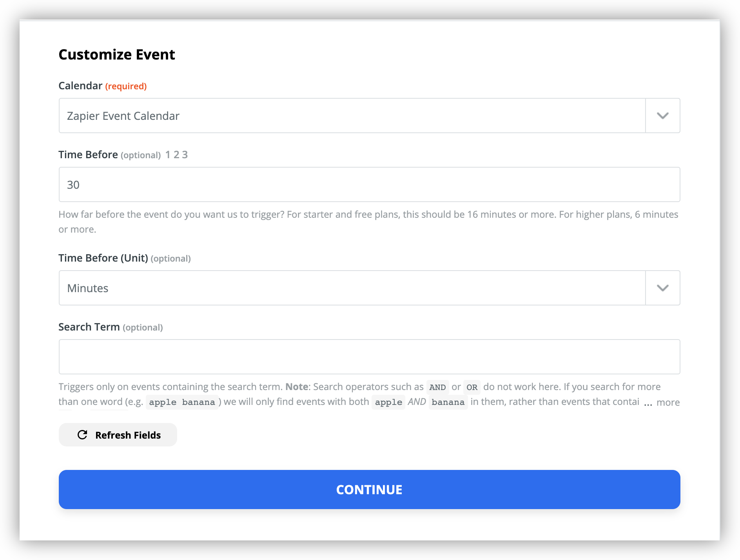
Task: Click the 'How far before the event' help text
Action: [x=368, y=222]
